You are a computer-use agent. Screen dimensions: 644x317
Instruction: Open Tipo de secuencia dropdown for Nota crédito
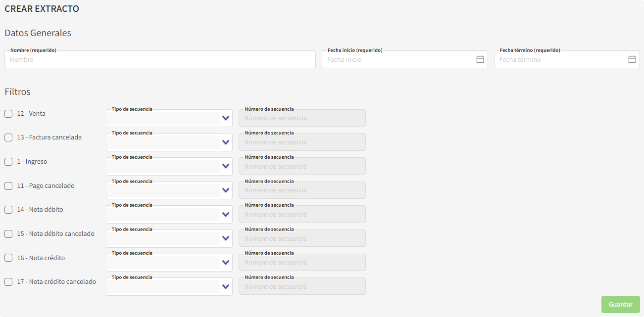pos(169,263)
